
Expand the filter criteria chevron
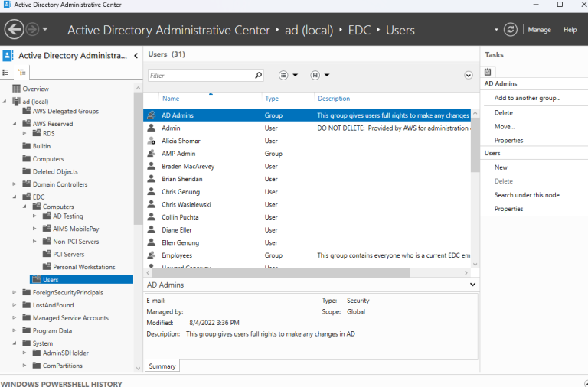pos(469,75)
